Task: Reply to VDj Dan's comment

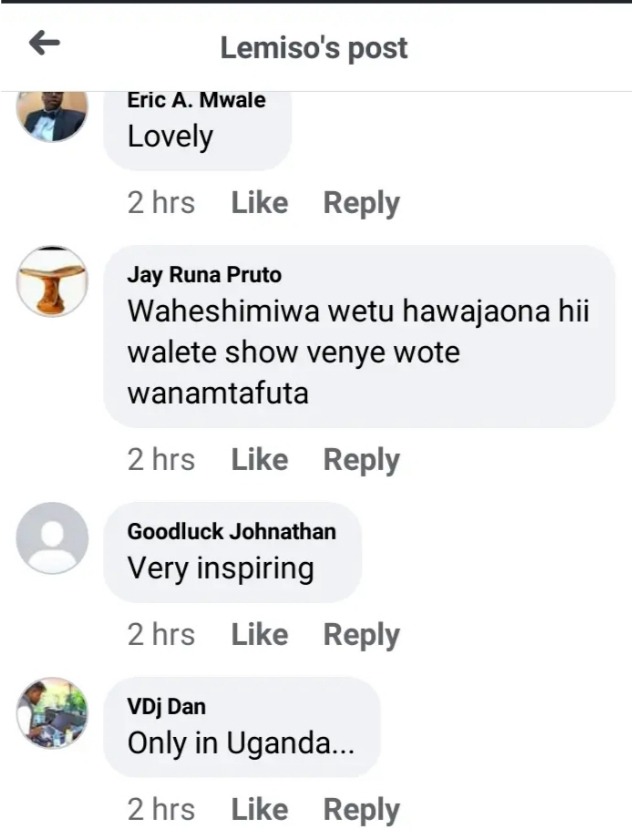Action: (362, 811)
